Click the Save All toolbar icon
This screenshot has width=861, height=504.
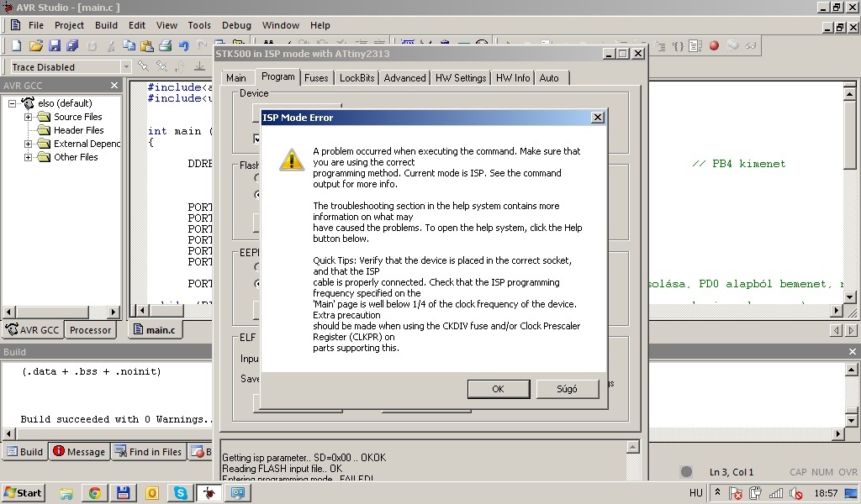coord(72,45)
